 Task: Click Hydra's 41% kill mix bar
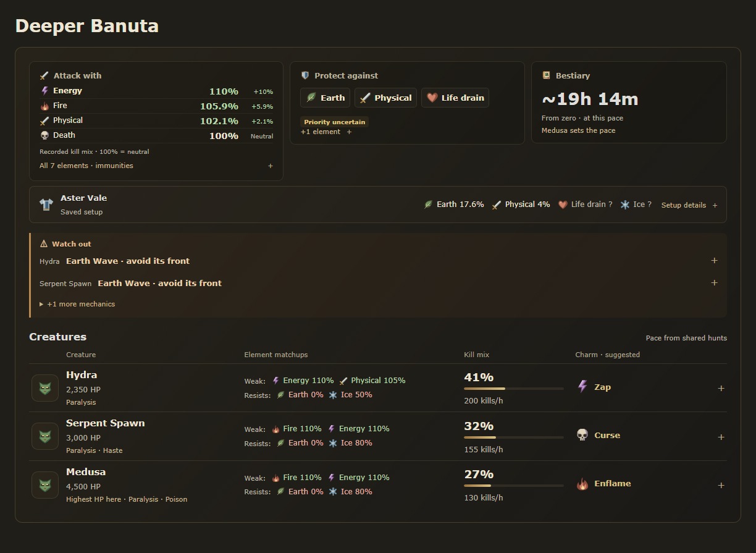click(x=514, y=389)
